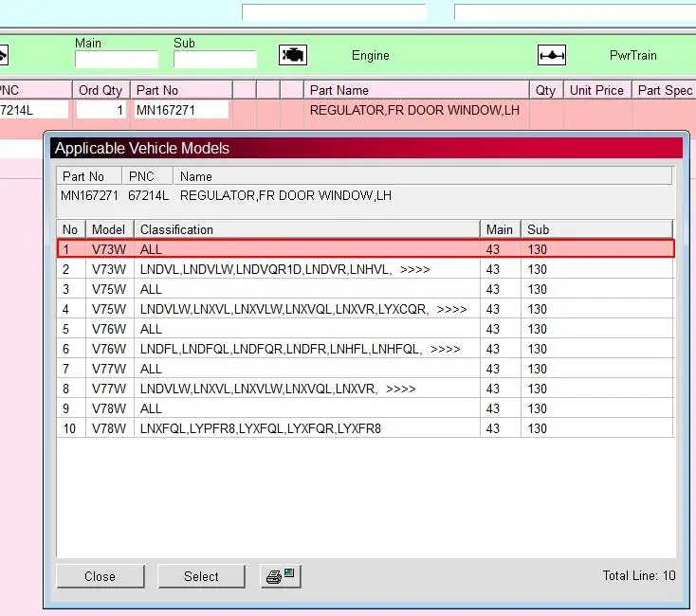
Task: Click the Model column header
Action: point(109,229)
